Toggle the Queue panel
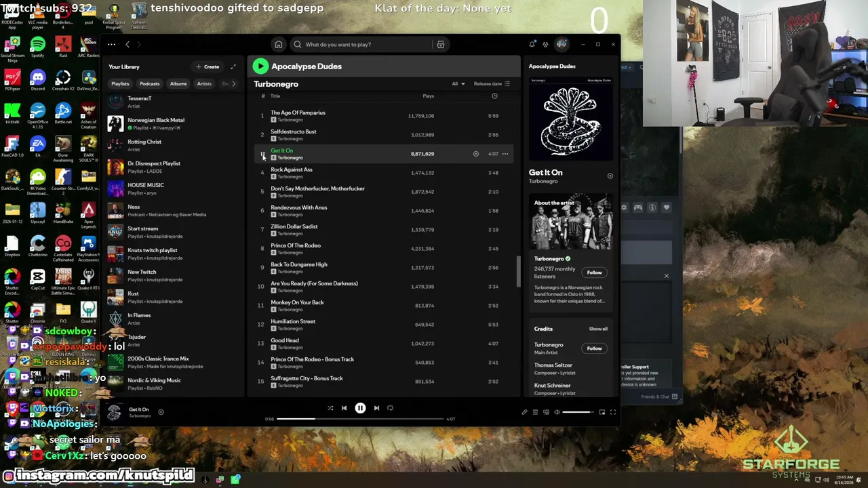Viewport: 868px width, 488px height. click(x=535, y=412)
